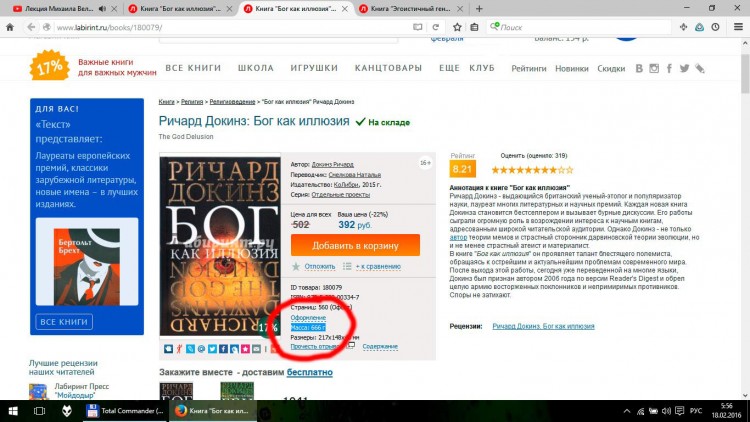Go back with the browser back arrow

click(31, 27)
